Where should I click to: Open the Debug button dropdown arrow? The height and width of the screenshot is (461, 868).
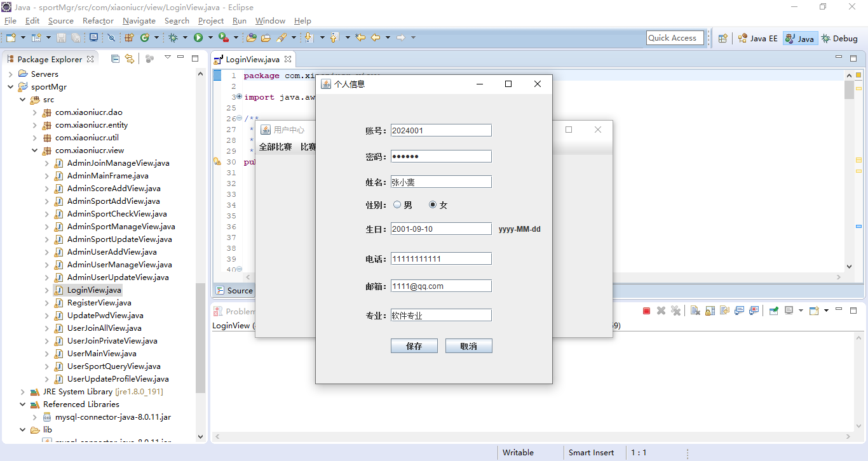[x=185, y=38]
